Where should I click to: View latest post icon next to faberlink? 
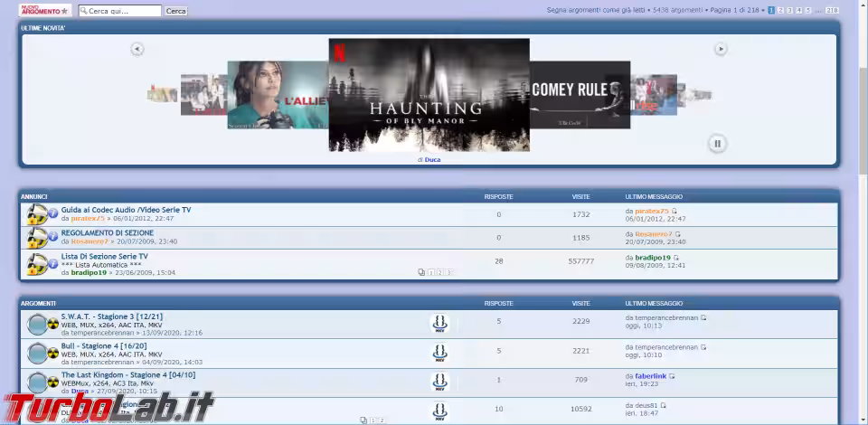pyautogui.click(x=672, y=377)
